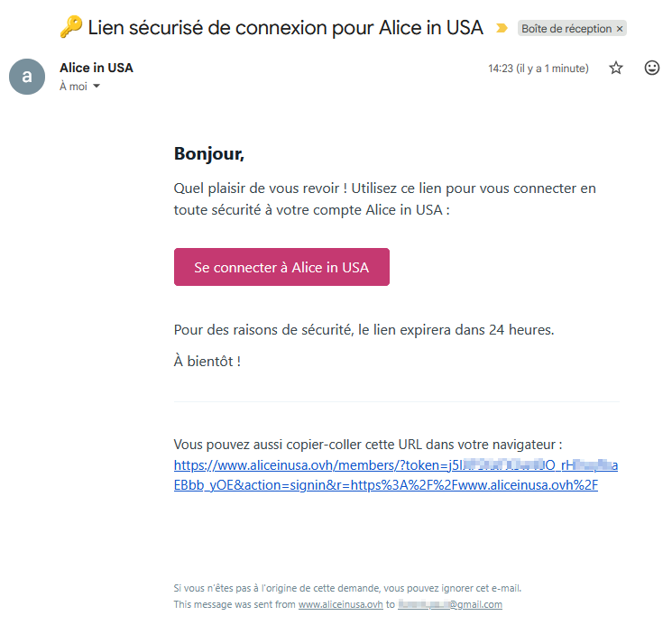This screenshot has height=634, width=672.
Task: Expand recipient details next to À moi
Action: 97,86
